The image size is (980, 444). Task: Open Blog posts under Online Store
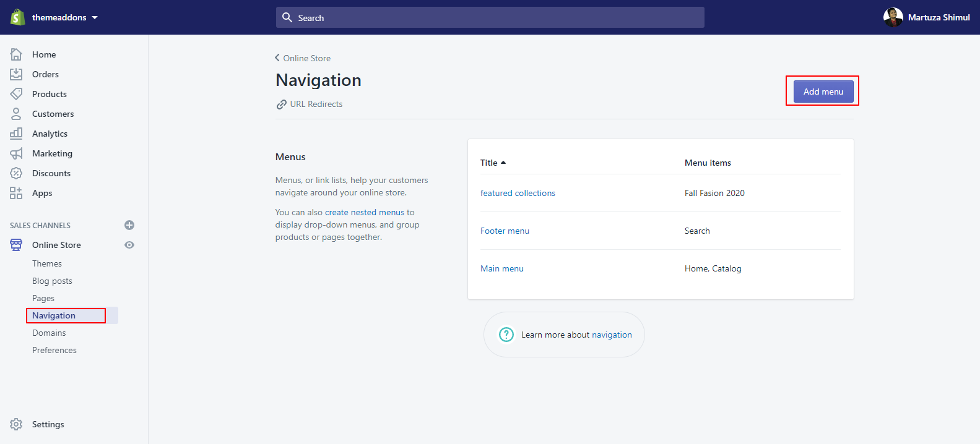(x=52, y=281)
